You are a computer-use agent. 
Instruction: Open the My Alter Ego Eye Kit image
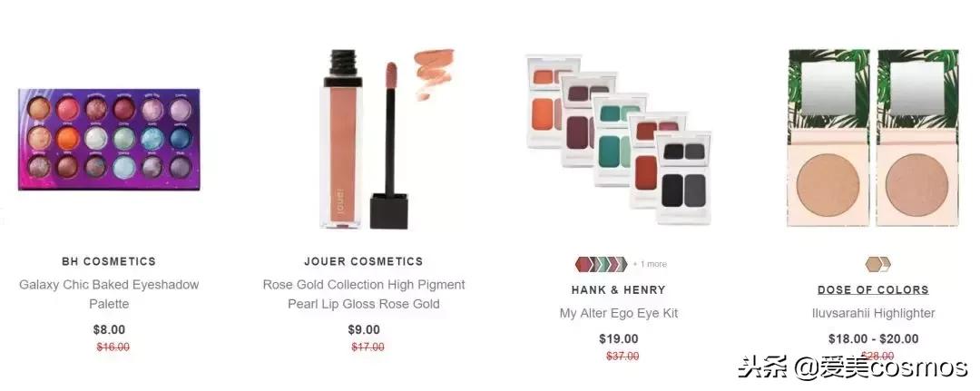618,140
